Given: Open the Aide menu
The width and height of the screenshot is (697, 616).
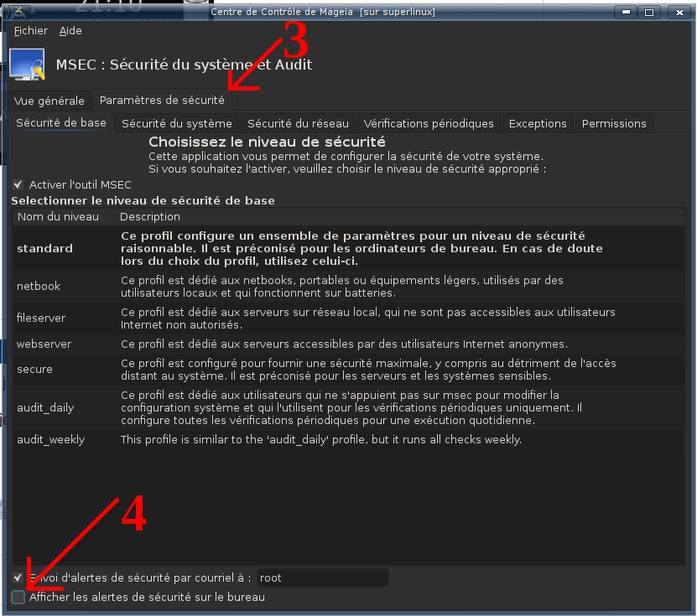Looking at the screenshot, I should click(70, 31).
